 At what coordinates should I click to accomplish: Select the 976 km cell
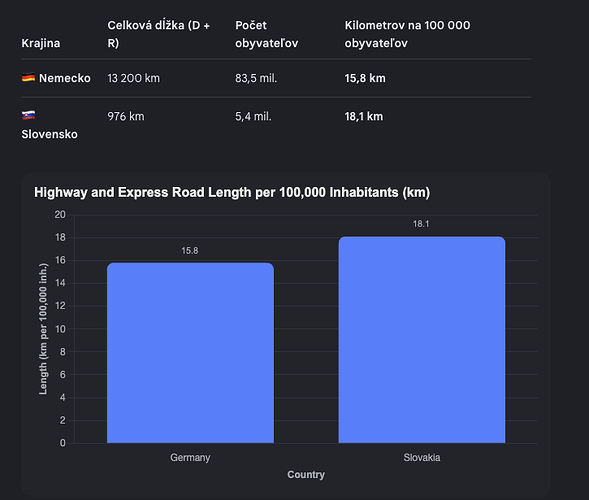[x=126, y=116]
